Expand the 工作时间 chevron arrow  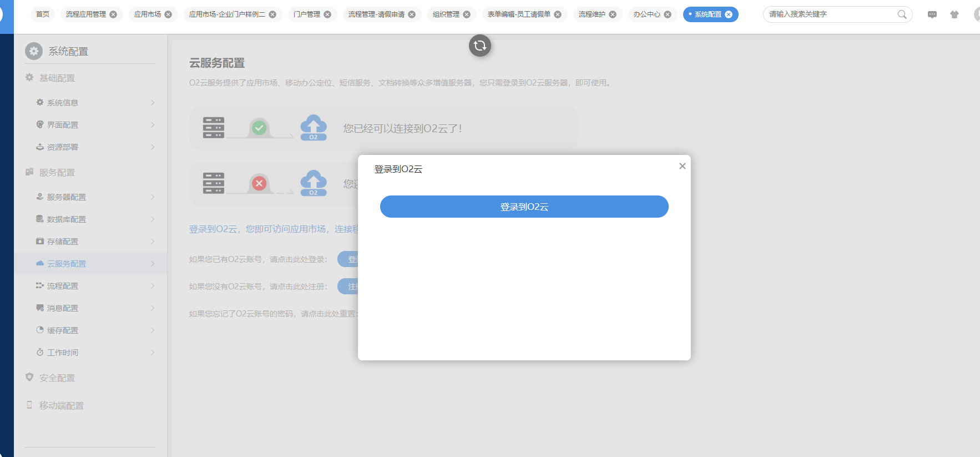click(153, 353)
